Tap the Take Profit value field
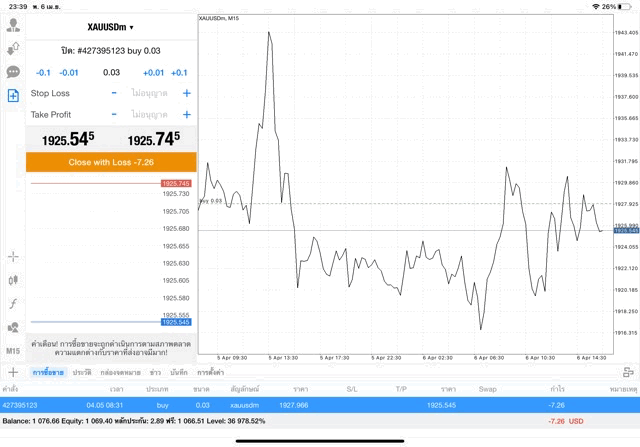640x447 pixels. 149,114
